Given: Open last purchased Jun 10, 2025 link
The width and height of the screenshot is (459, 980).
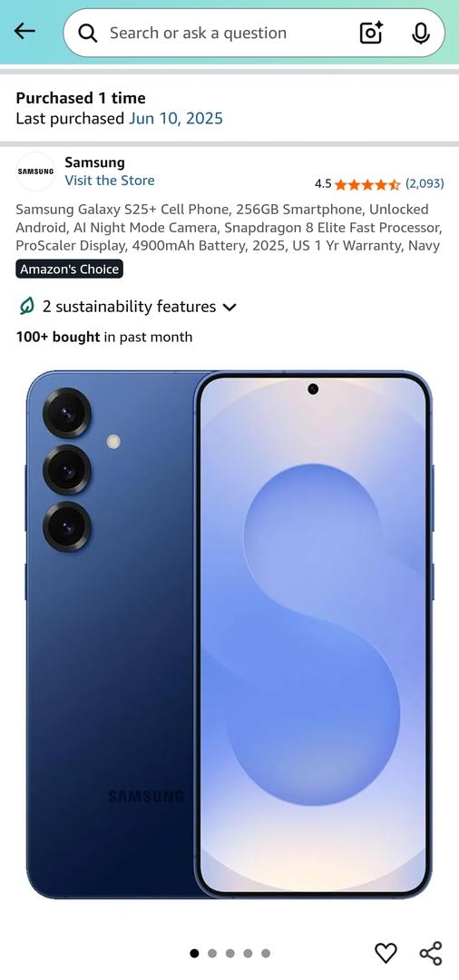Looking at the screenshot, I should click(x=175, y=118).
